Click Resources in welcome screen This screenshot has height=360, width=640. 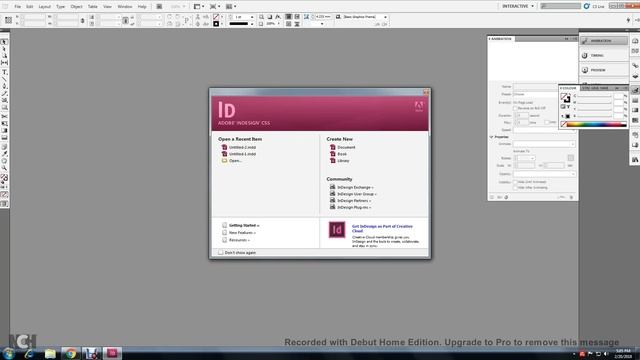tap(239, 240)
